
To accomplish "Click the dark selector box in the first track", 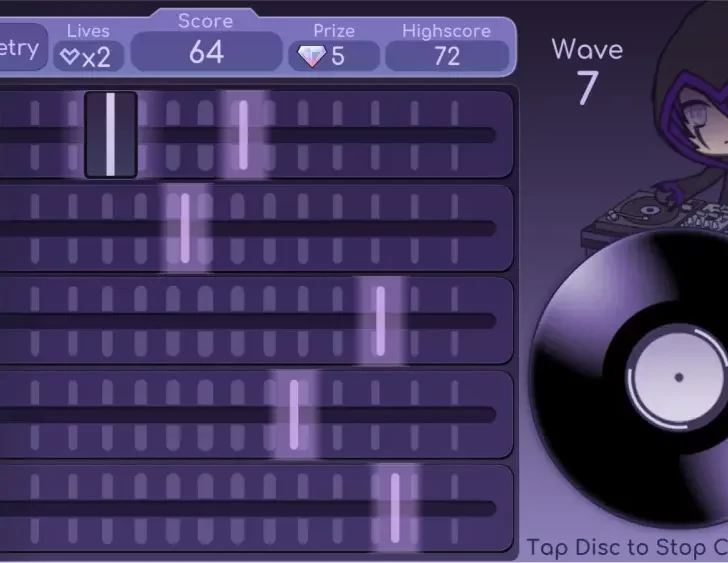I will click(110, 134).
